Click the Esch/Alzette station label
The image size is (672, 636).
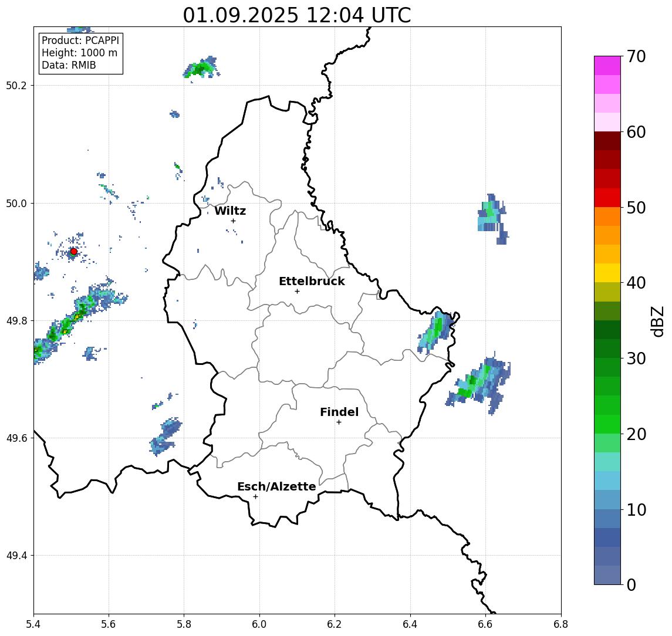[276, 486]
